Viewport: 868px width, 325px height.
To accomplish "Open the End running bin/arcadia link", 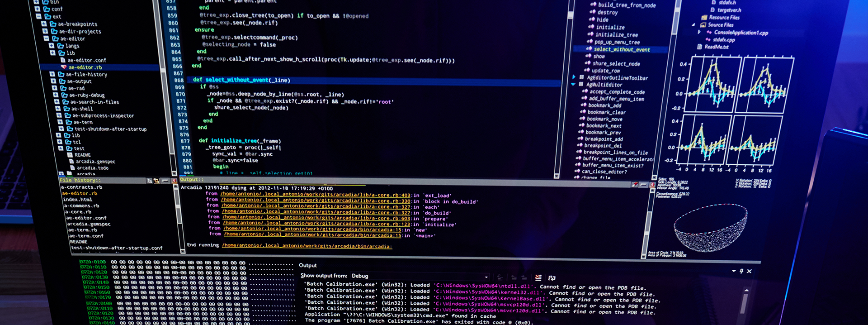I will tap(307, 246).
